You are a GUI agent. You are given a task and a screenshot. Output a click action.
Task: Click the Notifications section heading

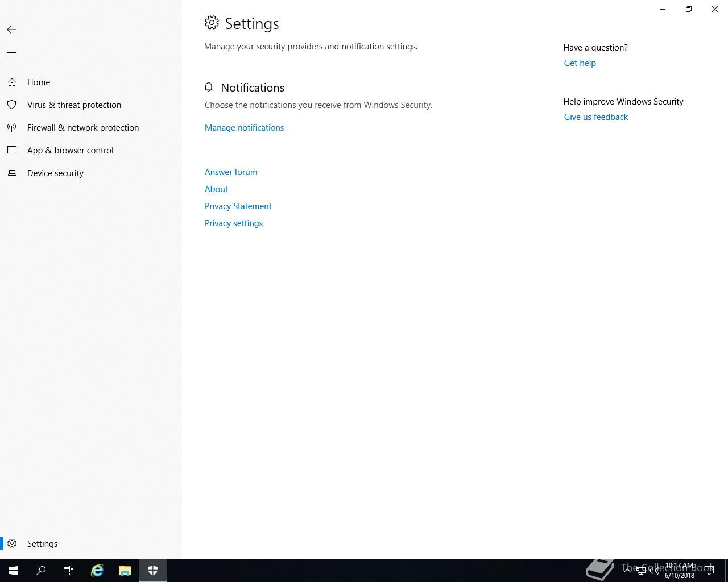coord(253,88)
